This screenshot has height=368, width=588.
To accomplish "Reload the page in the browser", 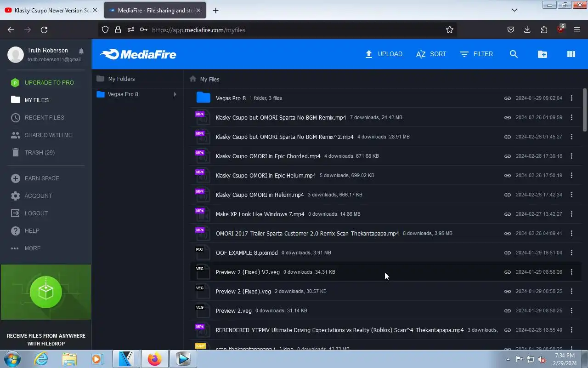I will click(x=44, y=30).
